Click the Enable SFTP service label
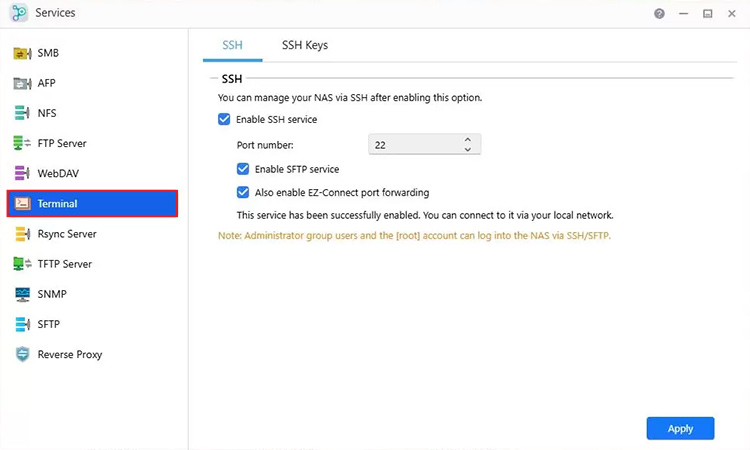The height and width of the screenshot is (450, 750). [297, 169]
